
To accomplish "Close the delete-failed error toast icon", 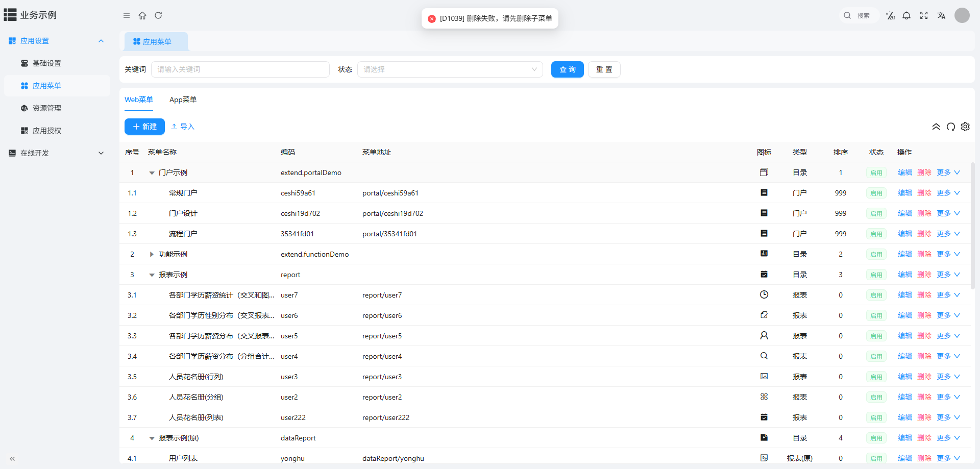I will (432, 18).
